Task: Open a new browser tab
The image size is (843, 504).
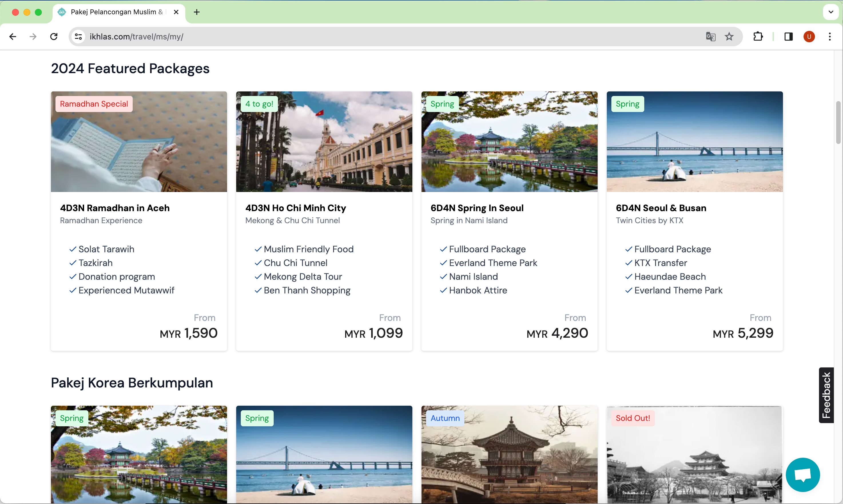Action: pyautogui.click(x=196, y=12)
